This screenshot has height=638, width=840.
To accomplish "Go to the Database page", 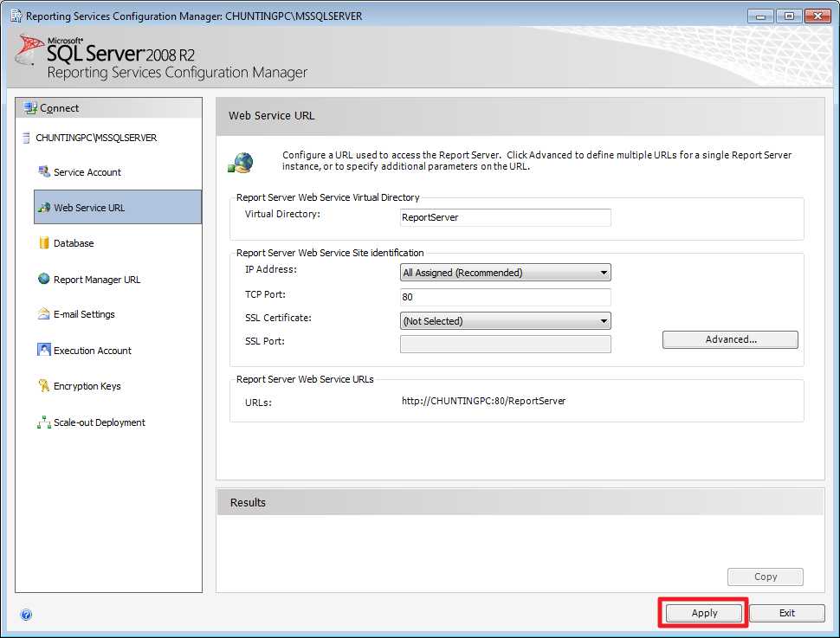I will [x=74, y=243].
